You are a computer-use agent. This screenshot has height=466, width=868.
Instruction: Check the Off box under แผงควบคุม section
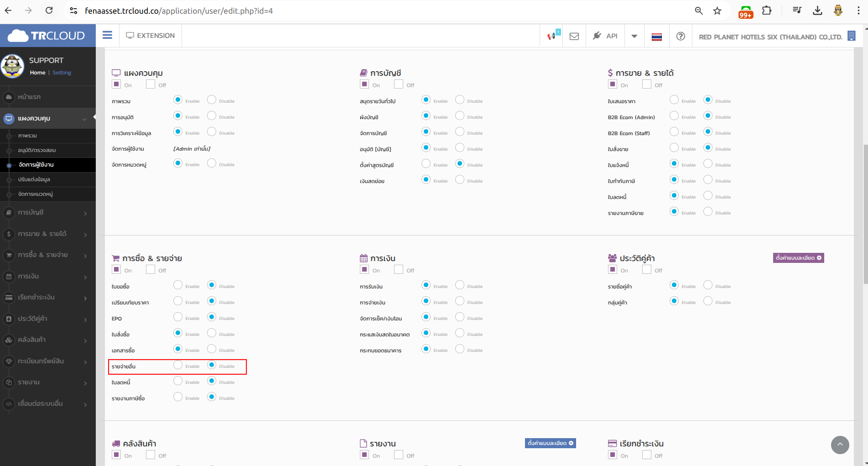tap(151, 84)
